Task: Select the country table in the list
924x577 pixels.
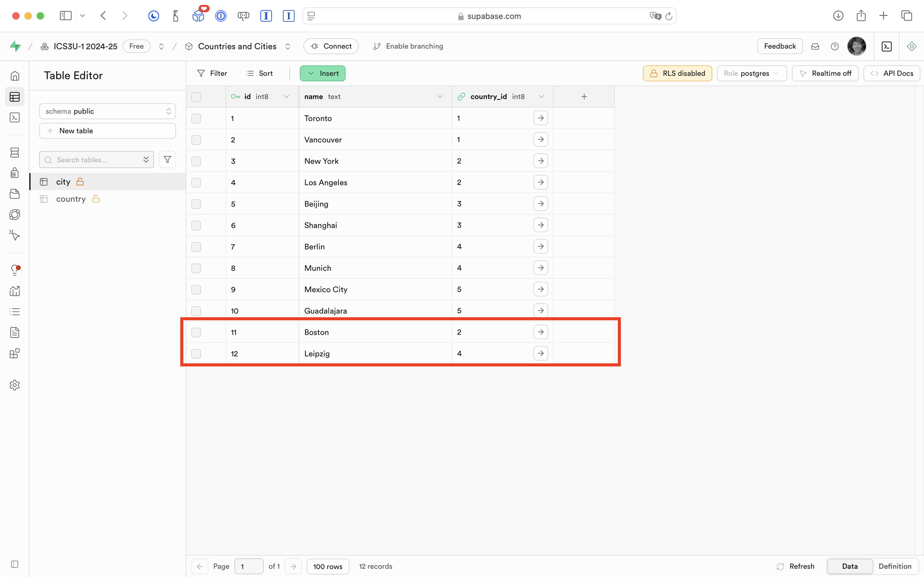Action: pyautogui.click(x=71, y=199)
